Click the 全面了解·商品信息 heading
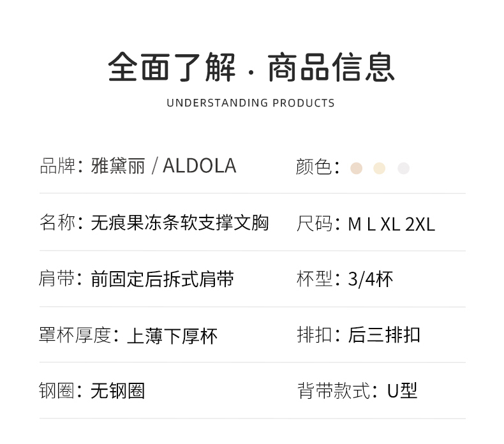504x444 pixels. tap(251, 68)
